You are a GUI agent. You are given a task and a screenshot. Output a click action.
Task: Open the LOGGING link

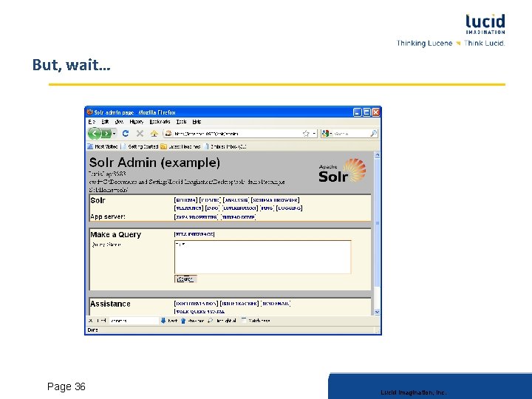289,208
